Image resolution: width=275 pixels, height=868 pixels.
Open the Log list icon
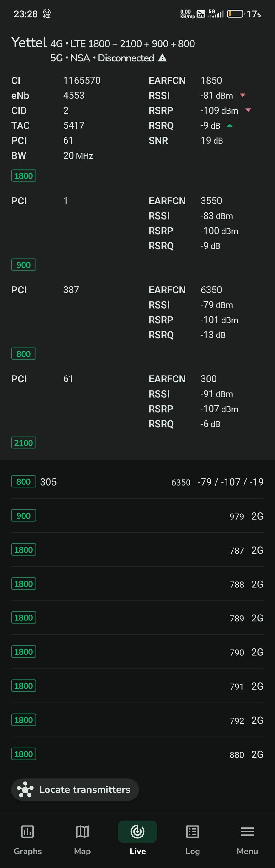click(x=193, y=831)
